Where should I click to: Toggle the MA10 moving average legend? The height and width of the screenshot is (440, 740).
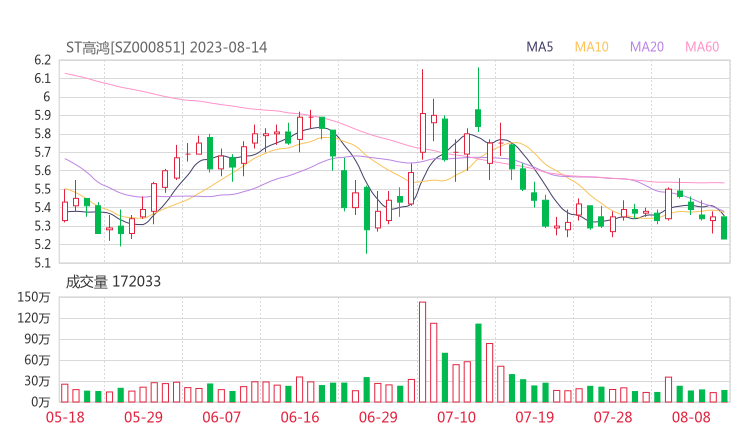click(x=592, y=47)
